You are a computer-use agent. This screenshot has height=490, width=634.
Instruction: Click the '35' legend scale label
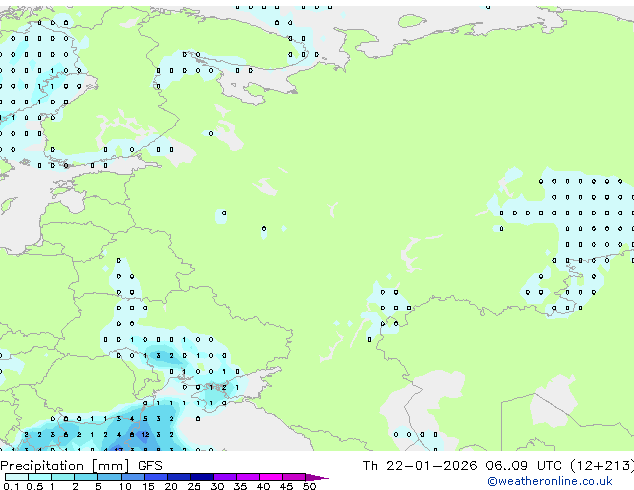240,486
